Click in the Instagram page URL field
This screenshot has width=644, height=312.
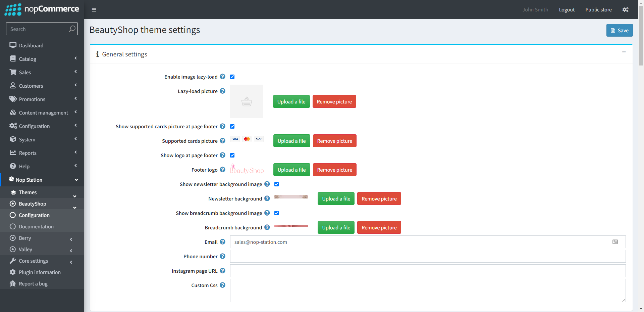click(x=428, y=271)
